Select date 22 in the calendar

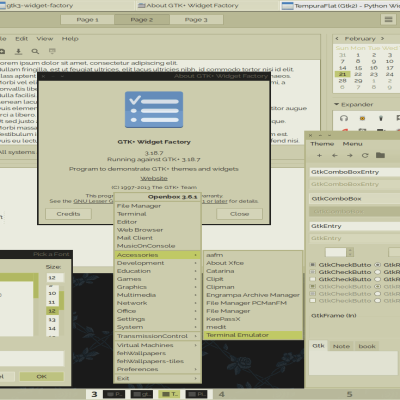pyautogui.click(x=358, y=74)
